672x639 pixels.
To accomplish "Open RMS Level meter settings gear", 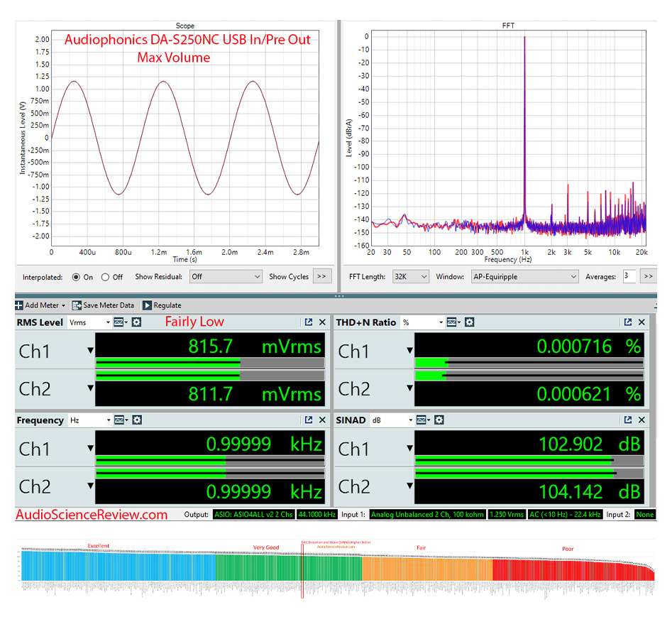I will pos(138,322).
